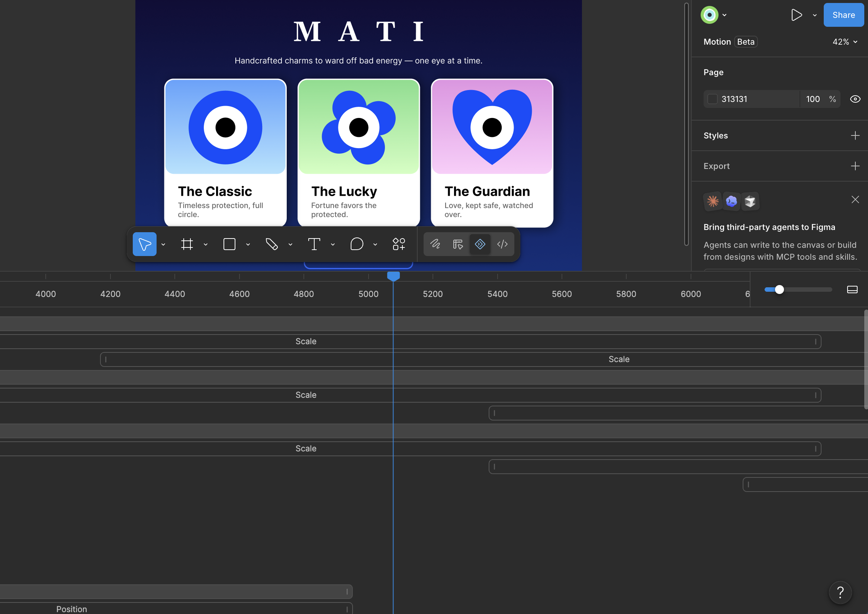
Task: Open the 42% zoom dropdown
Action: click(845, 42)
